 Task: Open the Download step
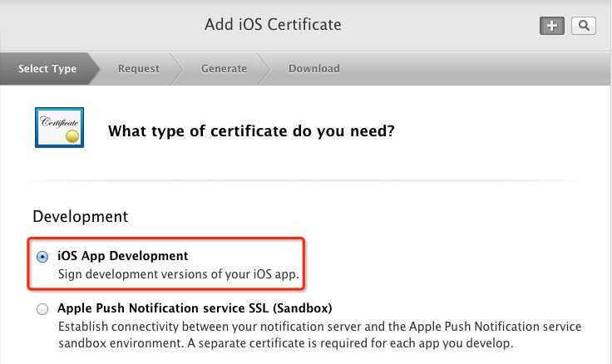click(313, 68)
